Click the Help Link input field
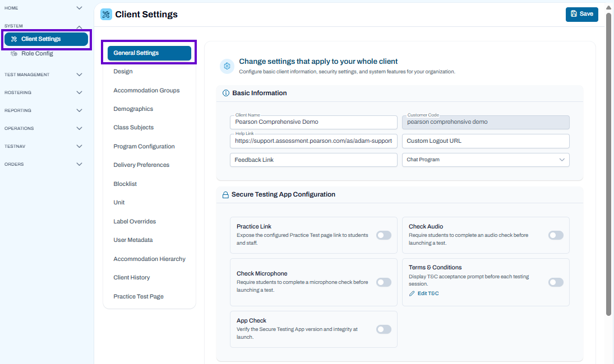This screenshot has height=364, width=614. tap(313, 141)
